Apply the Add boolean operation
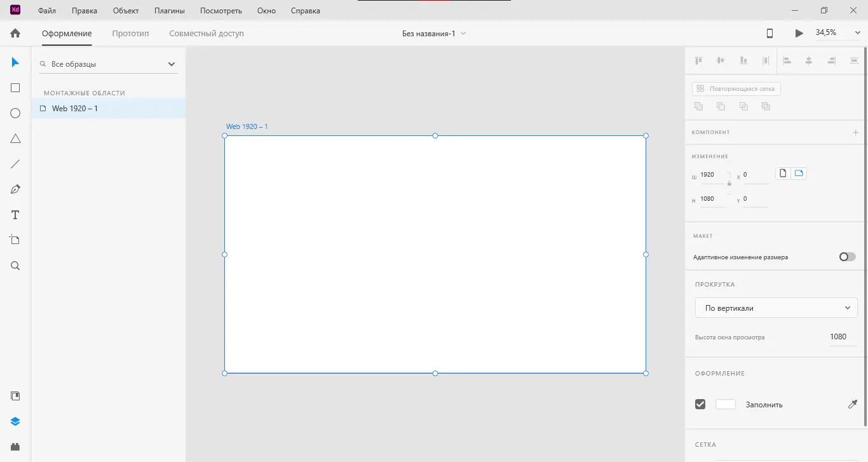 (x=698, y=106)
